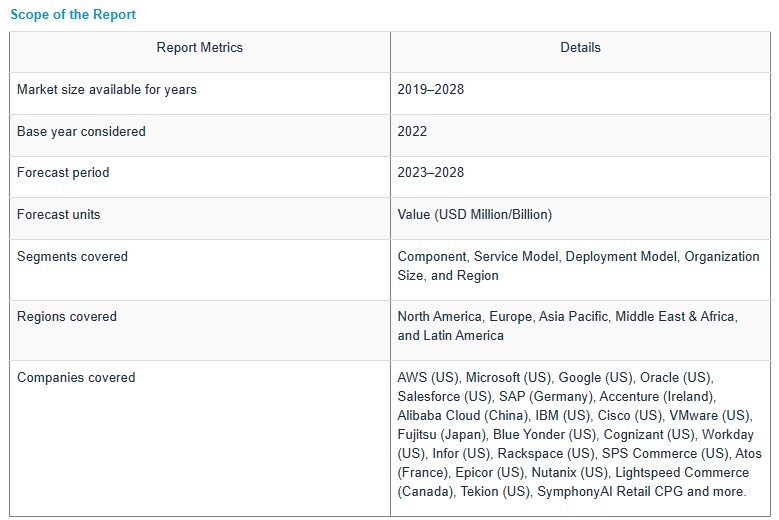Click the '2019–2028' market size value
The width and height of the screenshot is (779, 520).
click(x=431, y=89)
